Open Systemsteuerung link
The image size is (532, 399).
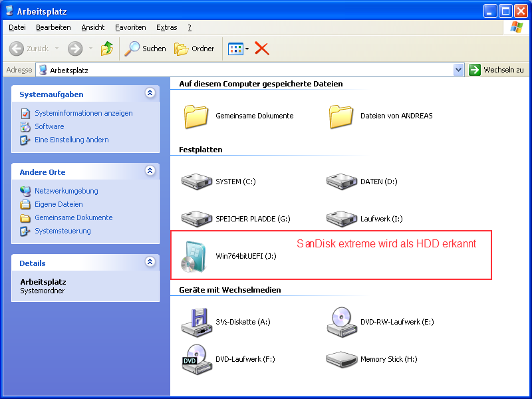[63, 231]
